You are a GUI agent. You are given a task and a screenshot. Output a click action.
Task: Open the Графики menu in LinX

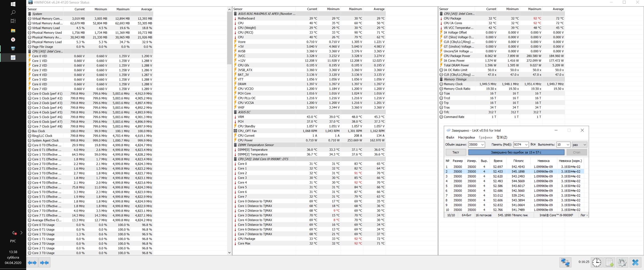pyautogui.click(x=486, y=137)
